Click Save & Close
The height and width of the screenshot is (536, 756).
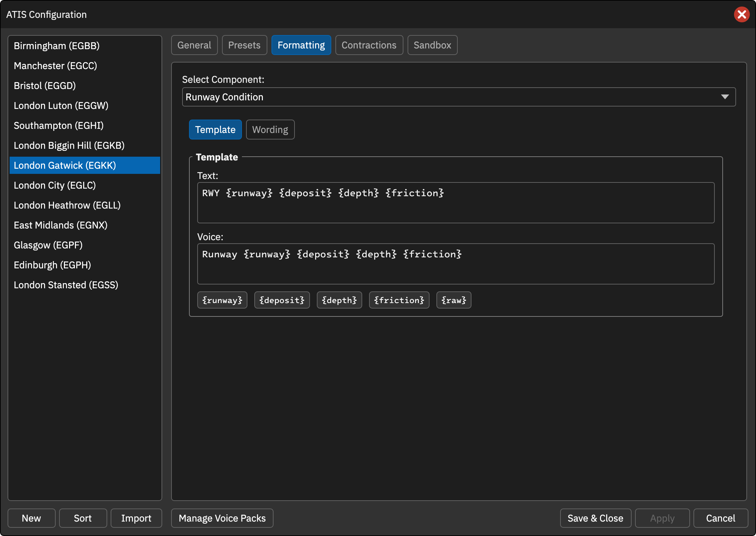(596, 518)
